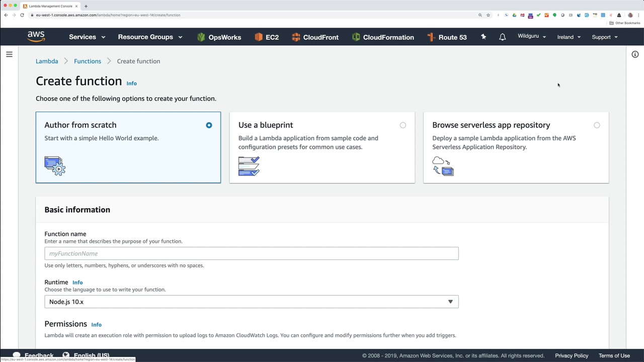
Task: Click the Function name input field
Action: coord(252,253)
